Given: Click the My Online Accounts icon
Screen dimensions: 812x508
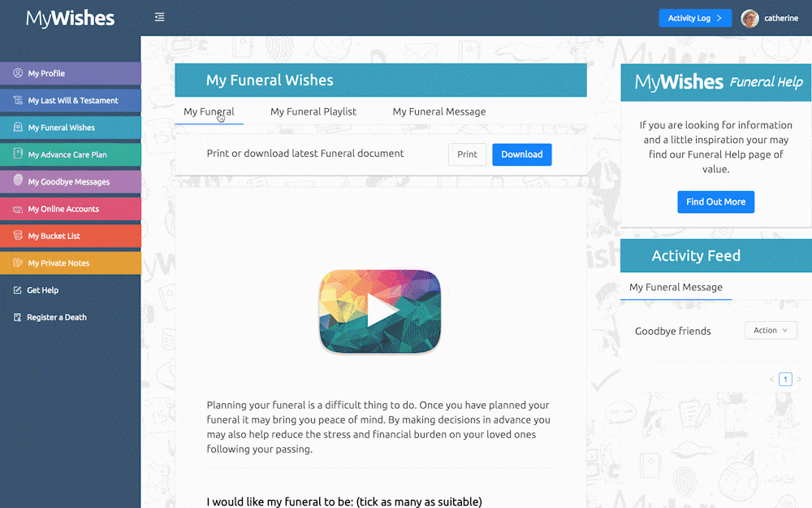Looking at the screenshot, I should pos(18,209).
